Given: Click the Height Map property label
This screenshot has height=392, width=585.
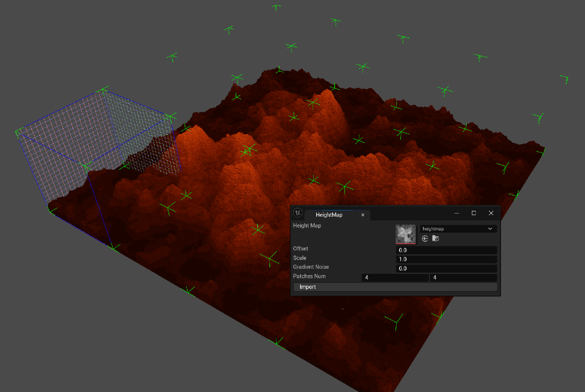Looking at the screenshot, I should [x=307, y=225].
